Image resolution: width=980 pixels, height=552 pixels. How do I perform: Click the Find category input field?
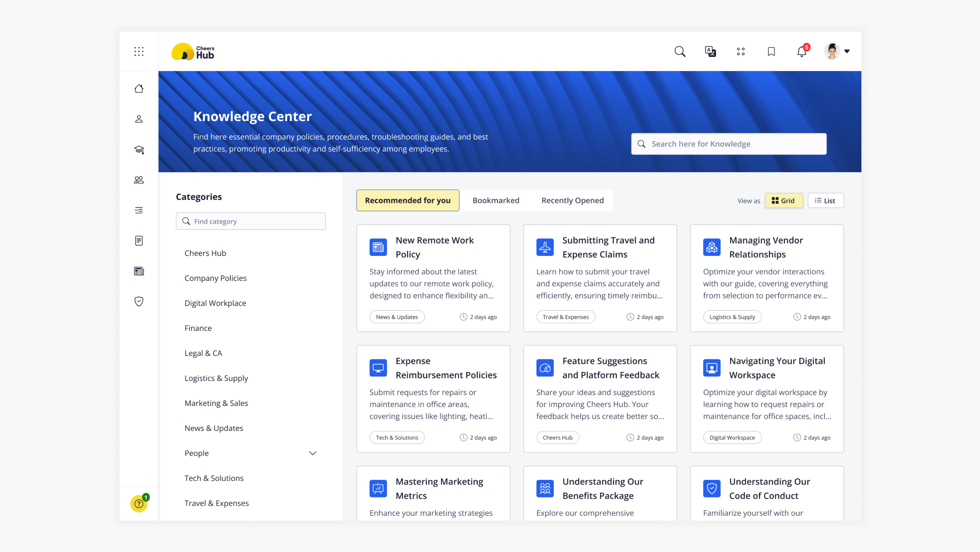coord(251,221)
